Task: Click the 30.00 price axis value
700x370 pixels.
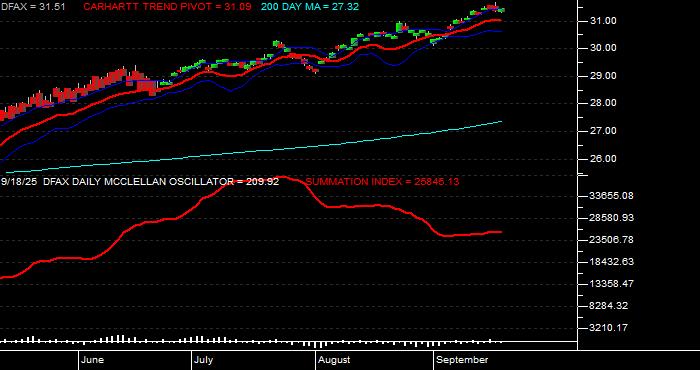Action: tap(604, 48)
